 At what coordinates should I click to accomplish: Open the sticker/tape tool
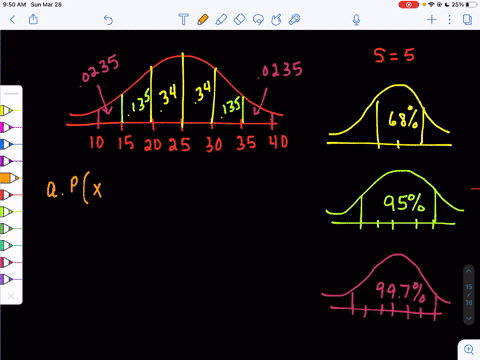pyautogui.click(x=294, y=20)
